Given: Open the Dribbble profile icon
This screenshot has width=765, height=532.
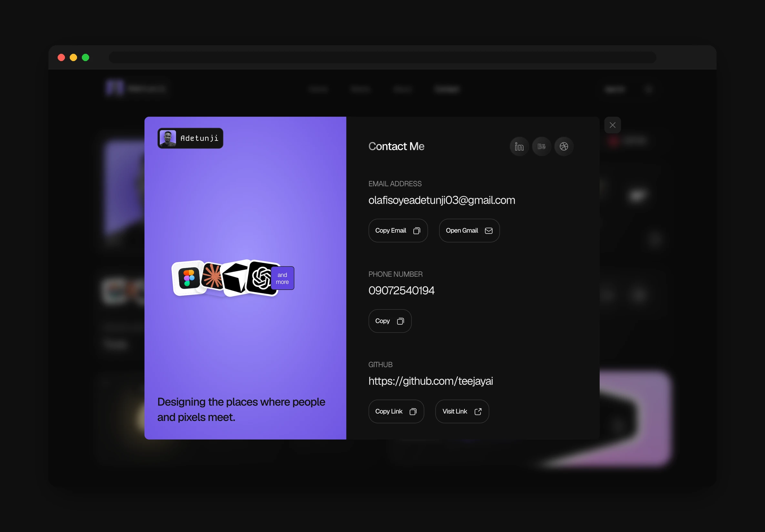Looking at the screenshot, I should [564, 146].
